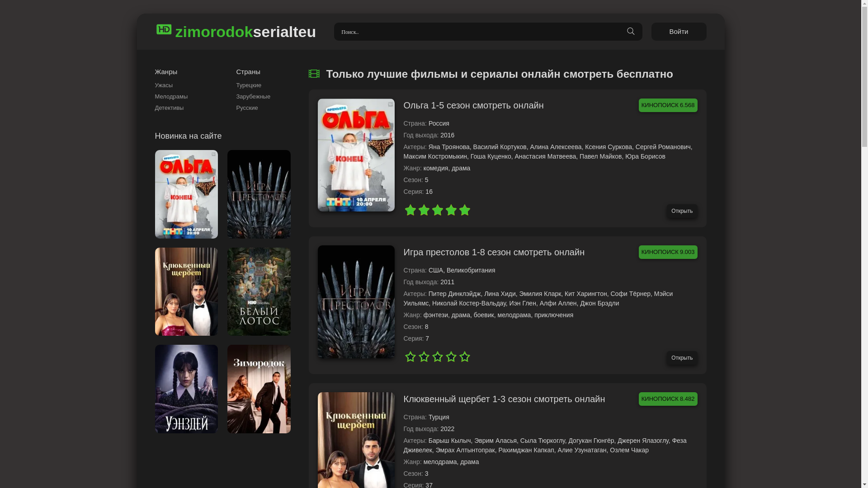Click the film strip icon beside the heading
Image resolution: width=868 pixels, height=488 pixels.
click(x=314, y=74)
